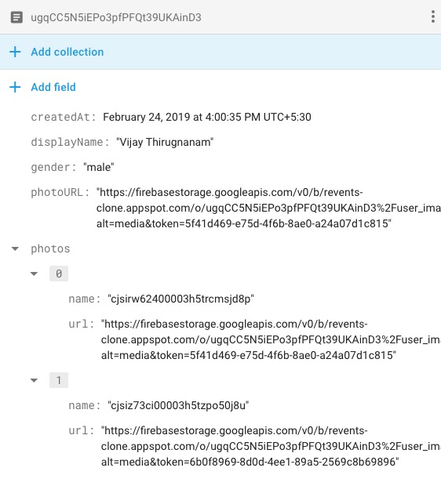This screenshot has height=504, width=441.
Task: Select the document ID ugqCC5N5iEPo3pfPFQt39UKAinD3
Action: coord(116,17)
